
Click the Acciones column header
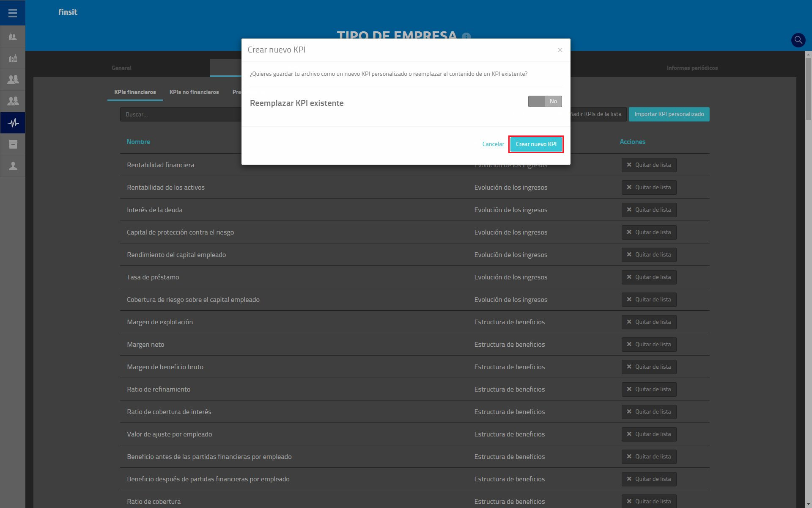(x=632, y=142)
